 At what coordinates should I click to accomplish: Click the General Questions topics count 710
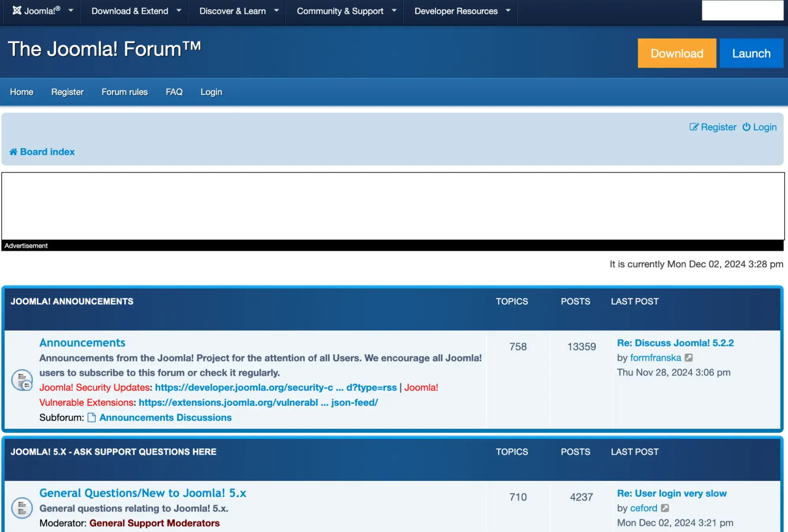click(x=518, y=497)
